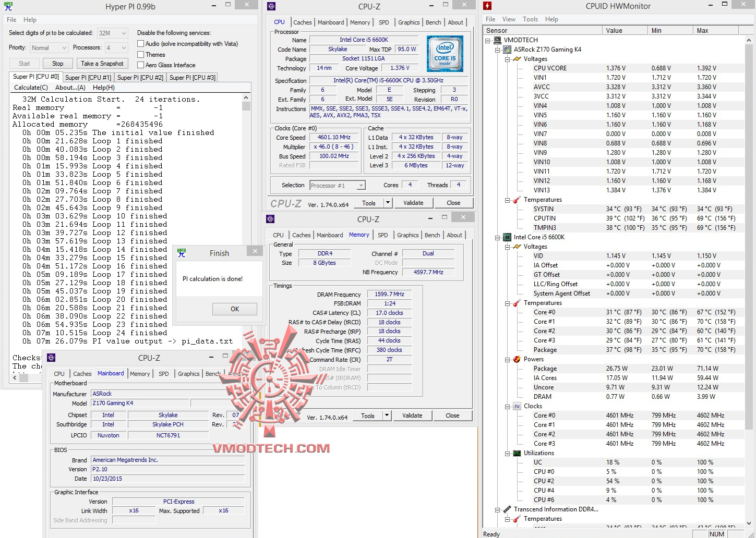
Task: Select the VMODTECH computer icon in HWMonitor
Action: point(498,40)
